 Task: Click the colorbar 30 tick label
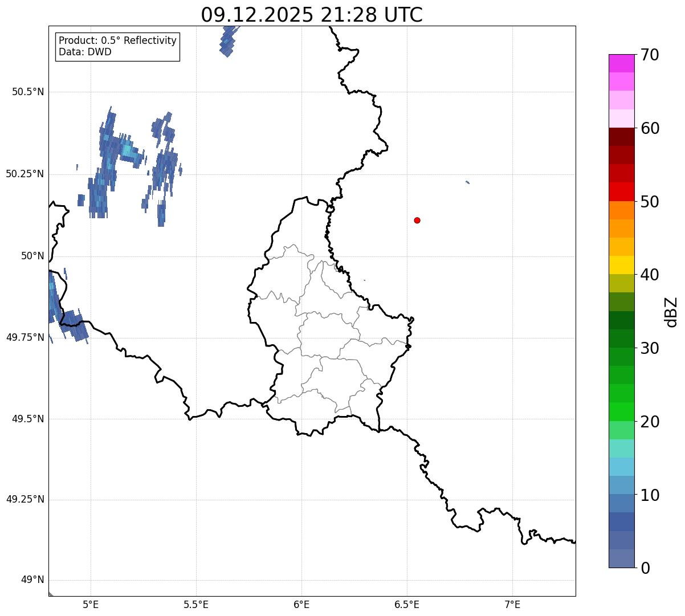coord(650,348)
